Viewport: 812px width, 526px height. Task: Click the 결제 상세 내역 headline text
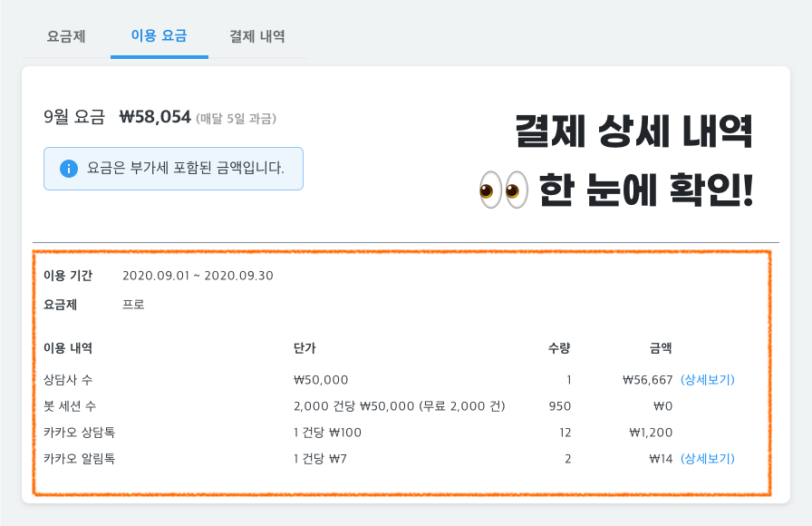pos(634,134)
